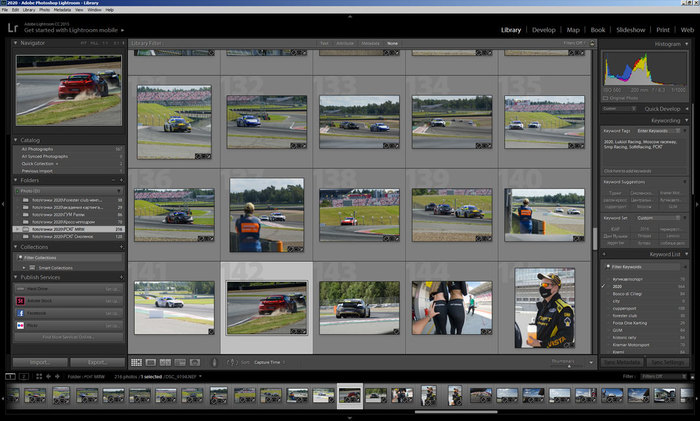The image size is (700, 421).
Task: Switch to the Develop module
Action: coord(543,30)
